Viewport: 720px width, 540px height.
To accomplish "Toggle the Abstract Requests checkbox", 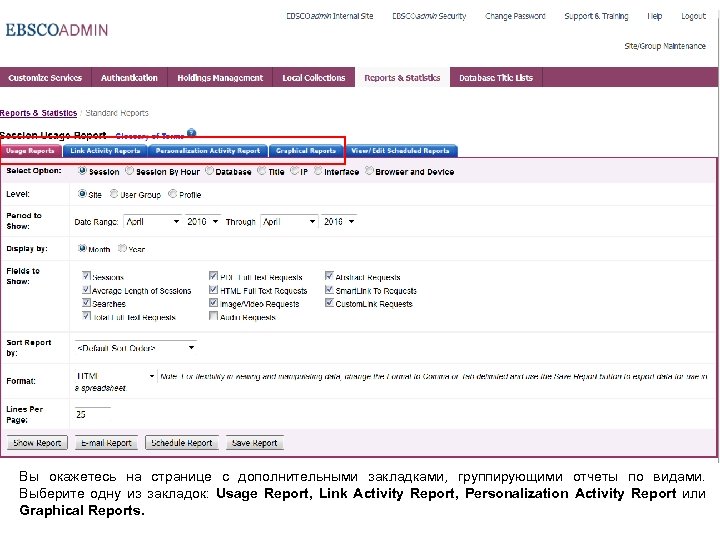I will 329,276.
